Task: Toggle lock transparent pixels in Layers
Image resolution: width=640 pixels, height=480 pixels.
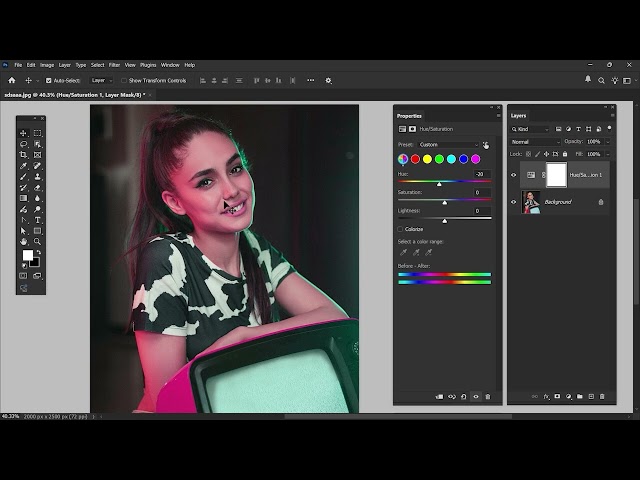Action: click(529, 154)
